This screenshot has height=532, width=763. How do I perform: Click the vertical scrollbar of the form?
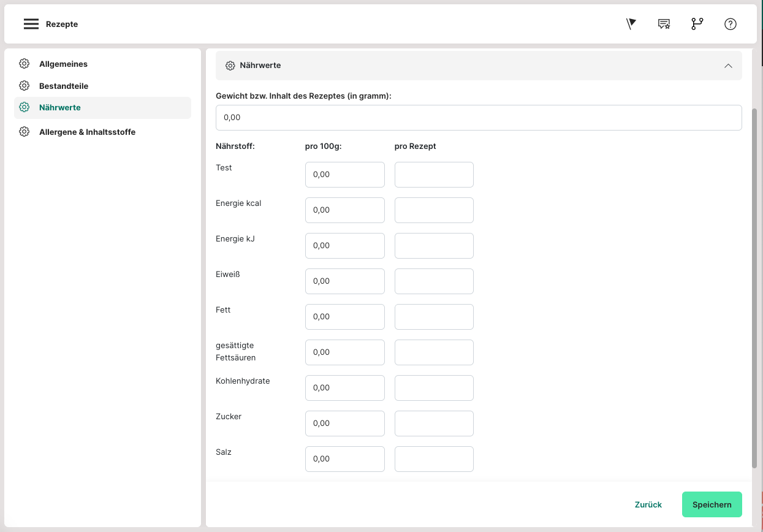754,288
